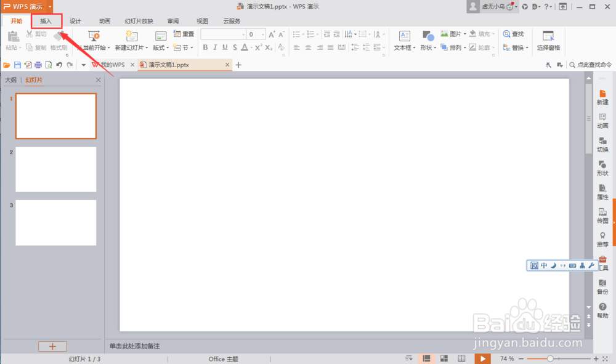
Task: Open the Slide Show (幻灯片放映) tab
Action: tap(139, 21)
